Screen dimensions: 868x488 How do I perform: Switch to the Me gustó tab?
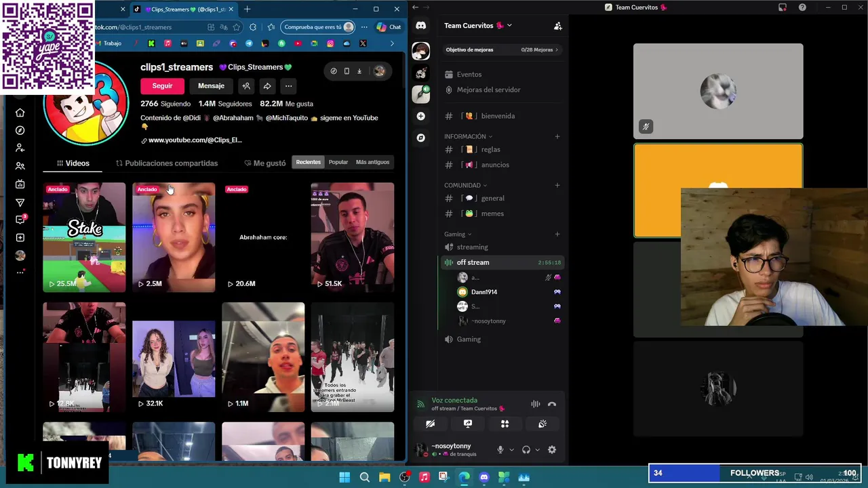click(x=265, y=163)
